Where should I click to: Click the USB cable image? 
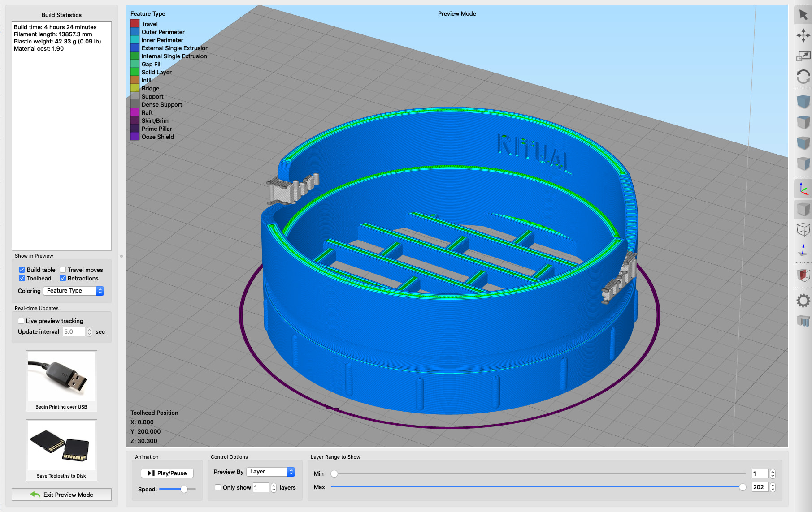click(61, 377)
